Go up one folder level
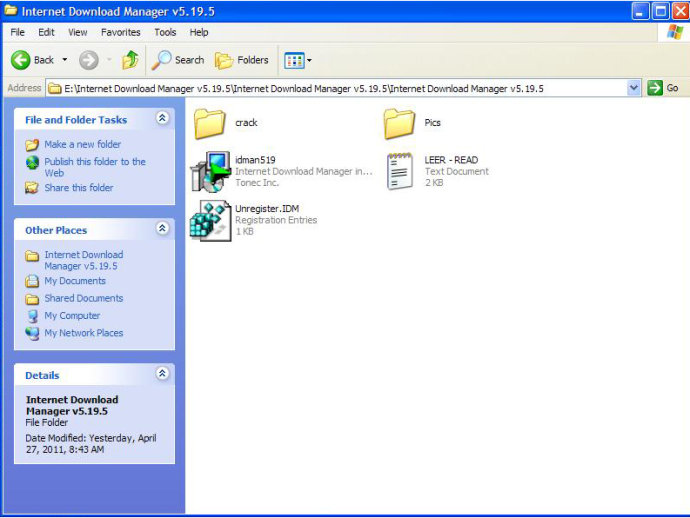 (130, 60)
